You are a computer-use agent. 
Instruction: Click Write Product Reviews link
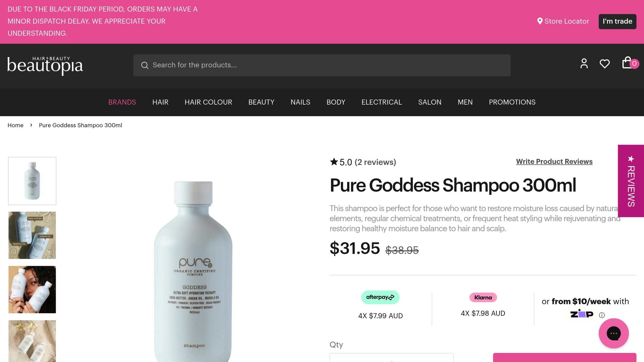click(554, 162)
